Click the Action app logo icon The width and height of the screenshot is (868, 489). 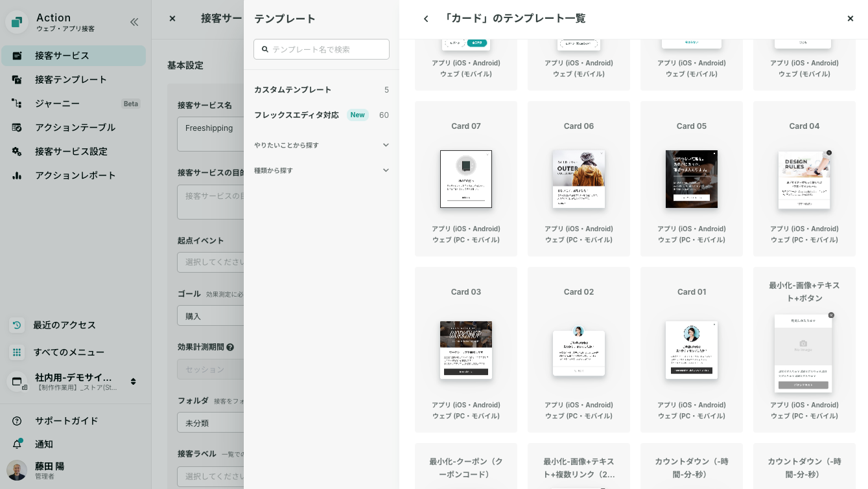[x=17, y=22]
